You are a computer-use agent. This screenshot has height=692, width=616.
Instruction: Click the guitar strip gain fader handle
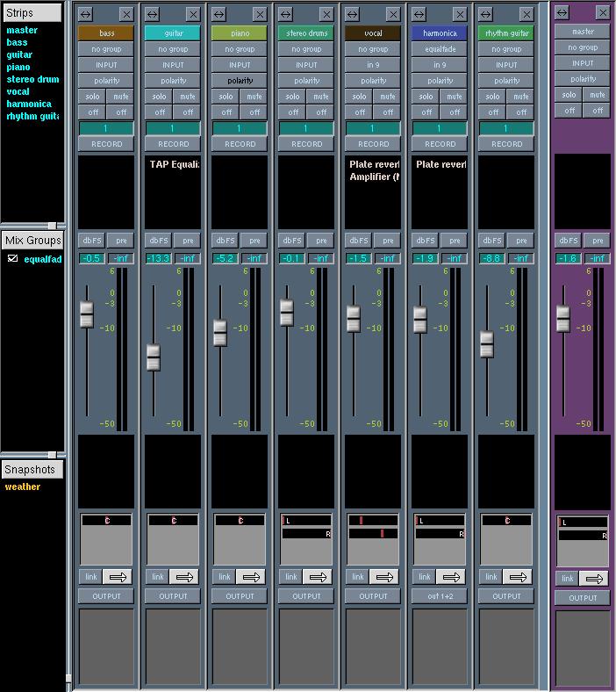[x=153, y=357]
